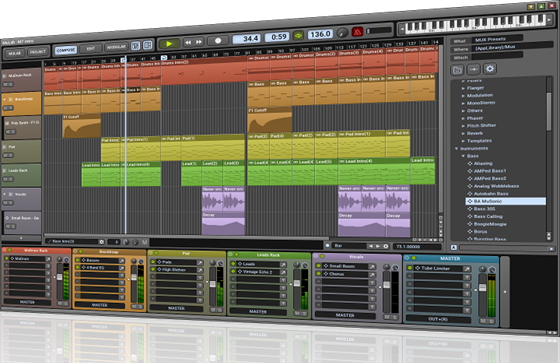Image resolution: width=560 pixels, height=363 pixels.
Task: Expand the Pitch Shifter folder
Action: point(463,126)
